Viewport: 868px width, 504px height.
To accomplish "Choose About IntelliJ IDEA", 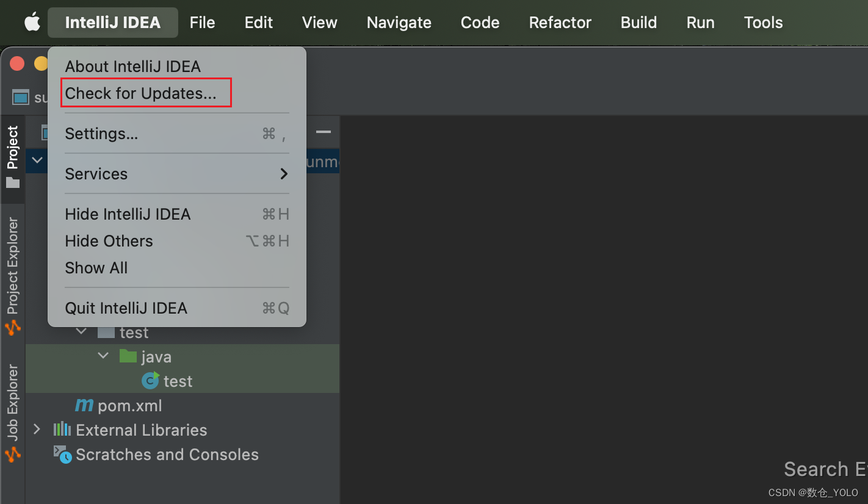I will 177,67.
